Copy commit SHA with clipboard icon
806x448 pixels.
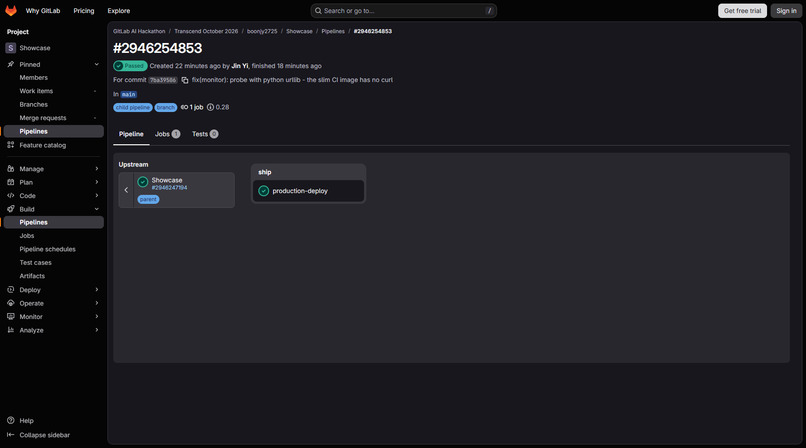click(x=185, y=80)
